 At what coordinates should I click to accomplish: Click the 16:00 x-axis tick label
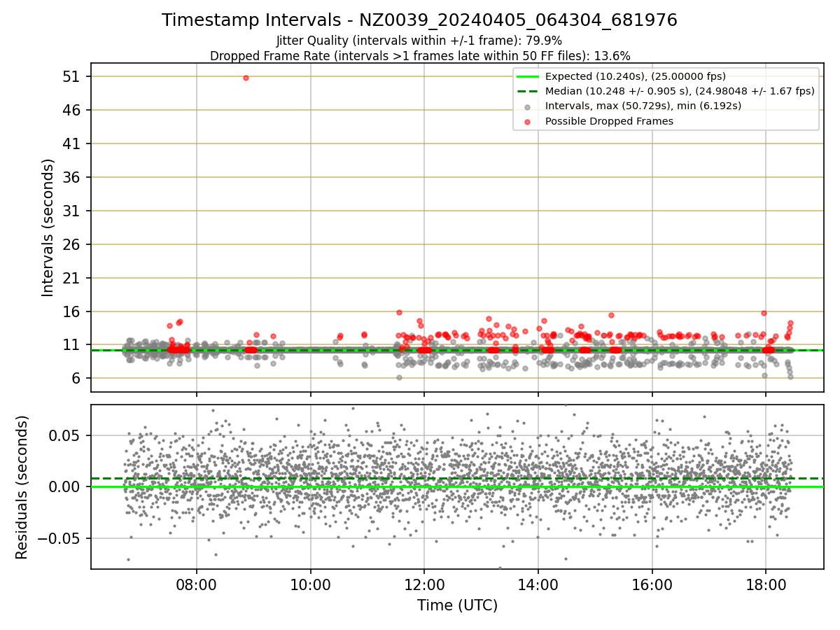coord(652,584)
